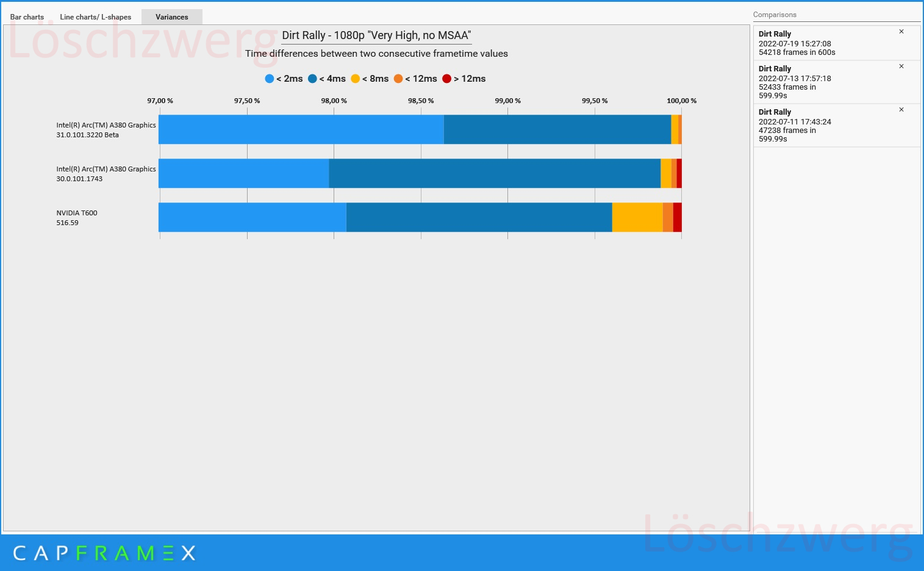Screen dimensions: 924x571
Task: Click the Comparisons panel header
Action: point(775,15)
